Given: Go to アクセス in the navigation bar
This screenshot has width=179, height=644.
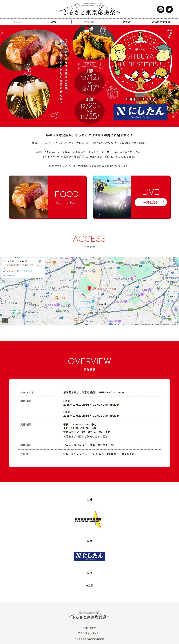Looking at the screenshot, I should [x=125, y=22].
